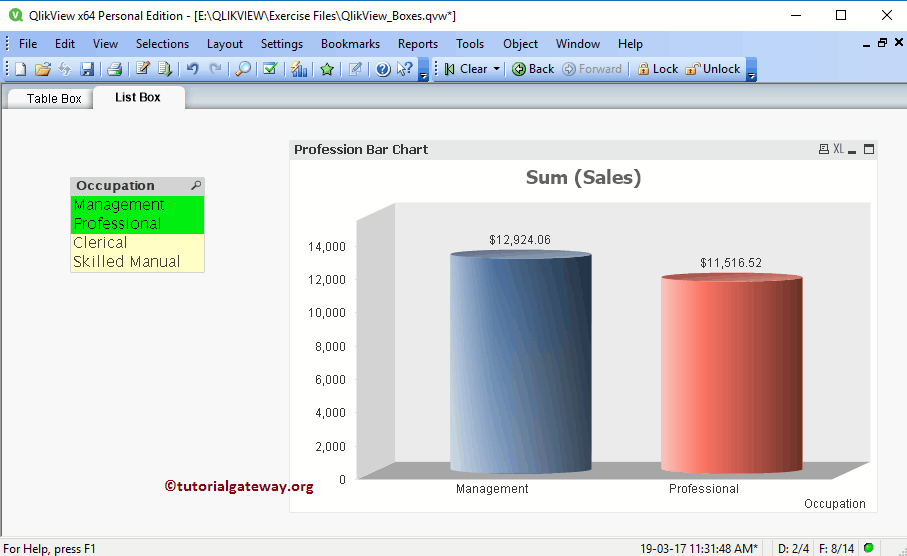
Task: Click the Occupation list box search icon
Action: (x=196, y=185)
